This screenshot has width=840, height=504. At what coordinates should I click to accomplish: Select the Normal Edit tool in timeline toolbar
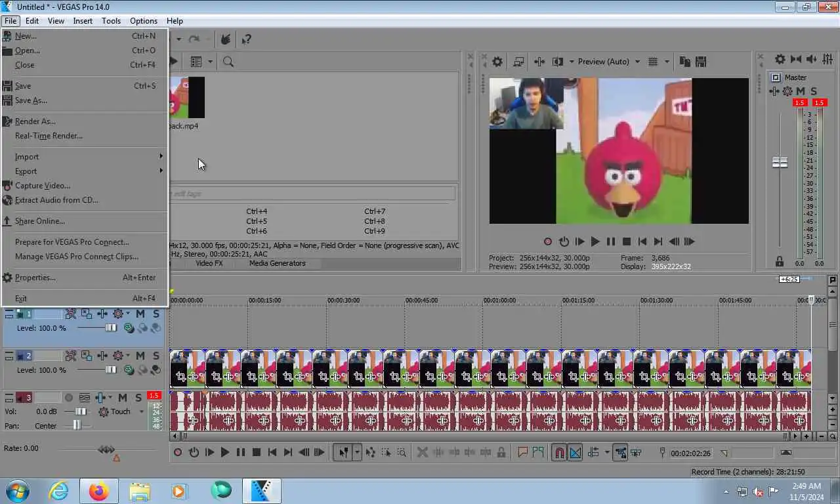tap(343, 452)
